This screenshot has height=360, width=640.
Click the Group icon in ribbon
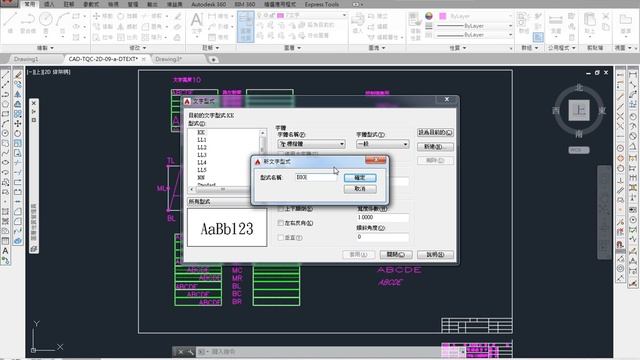(x=523, y=19)
